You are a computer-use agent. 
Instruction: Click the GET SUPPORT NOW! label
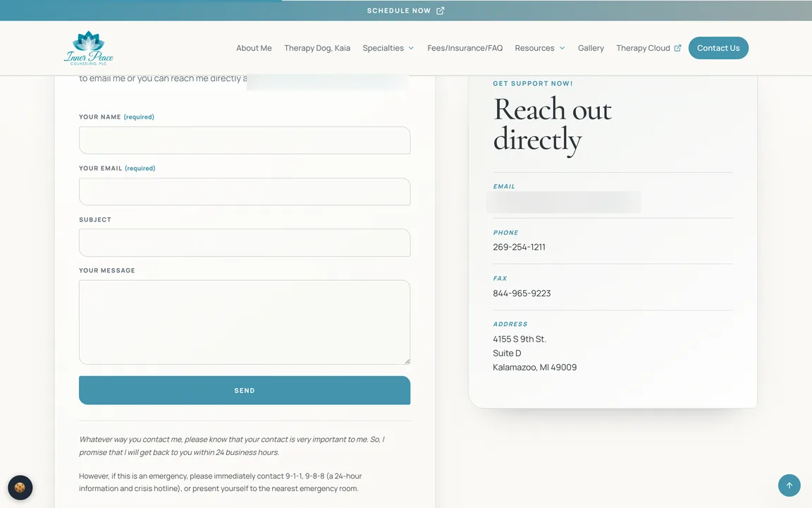tap(533, 83)
